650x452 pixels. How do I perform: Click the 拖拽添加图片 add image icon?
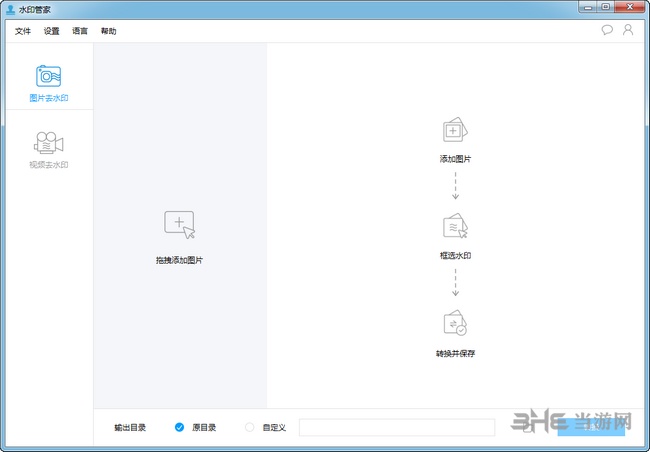(179, 225)
